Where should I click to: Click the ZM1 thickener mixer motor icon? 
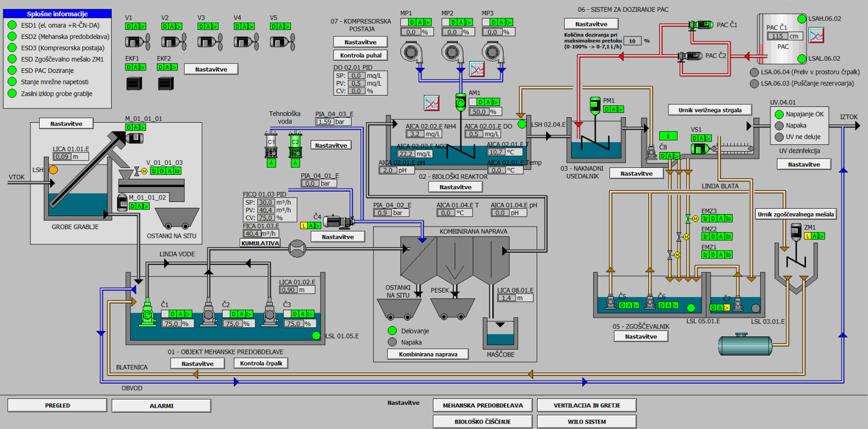[x=796, y=231]
